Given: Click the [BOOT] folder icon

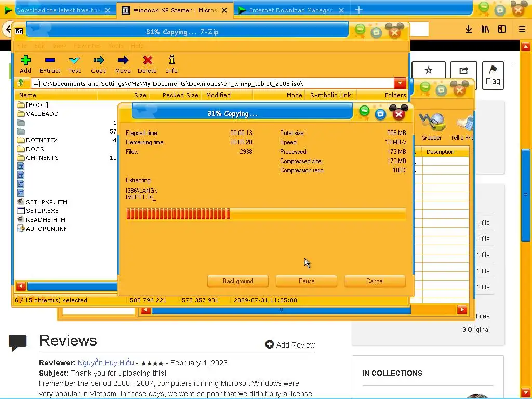Looking at the screenshot, I should (21, 105).
